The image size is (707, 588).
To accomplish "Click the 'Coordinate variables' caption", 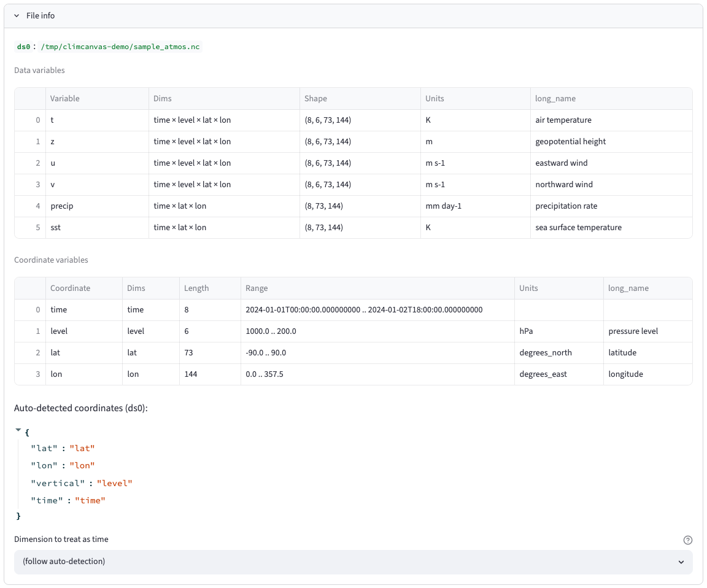I will coord(51,260).
